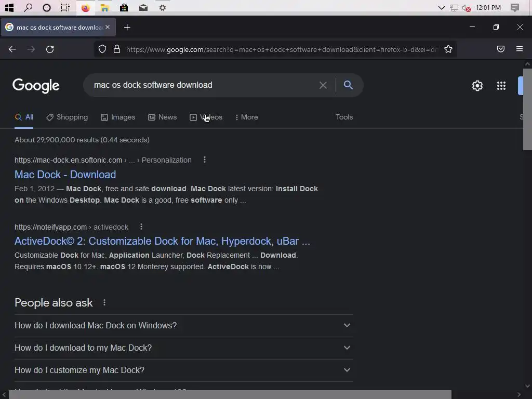Open Task View in the taskbar
532x399 pixels.
click(65, 7)
